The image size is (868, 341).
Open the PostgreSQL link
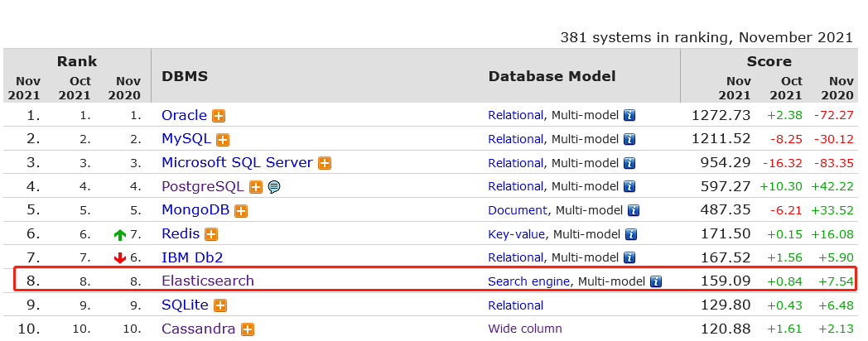pyautogui.click(x=203, y=186)
